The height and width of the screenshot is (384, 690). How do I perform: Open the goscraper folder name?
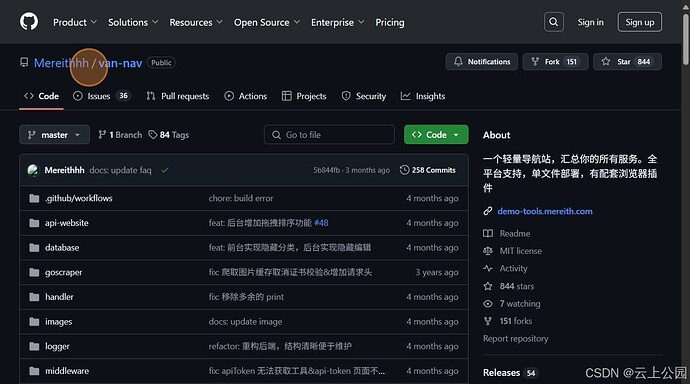tap(63, 272)
